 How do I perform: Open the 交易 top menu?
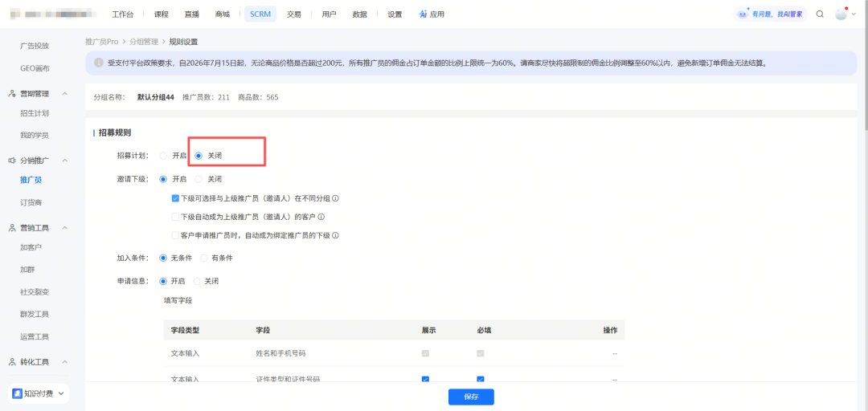coord(294,14)
